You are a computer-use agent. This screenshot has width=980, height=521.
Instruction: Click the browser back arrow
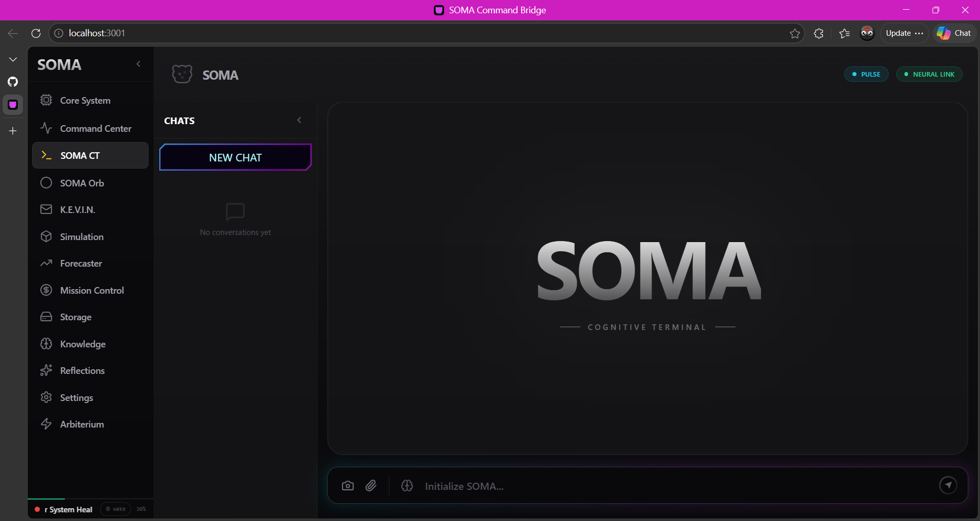pos(13,33)
